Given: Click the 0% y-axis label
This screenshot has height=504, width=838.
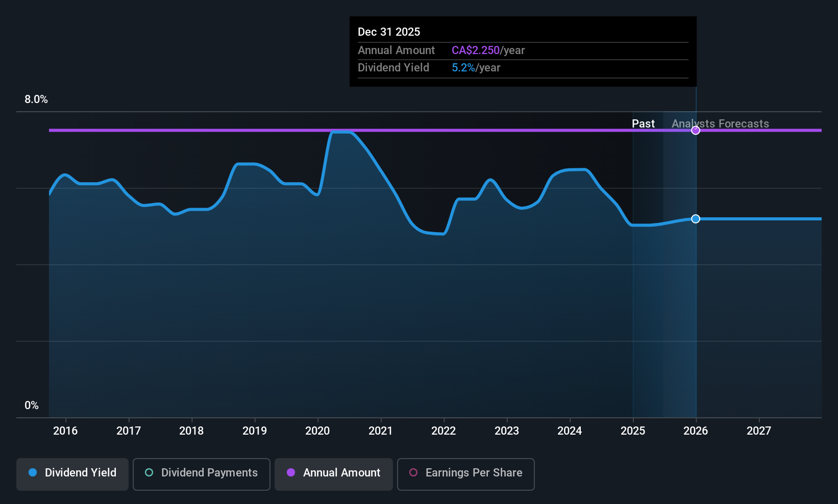Looking at the screenshot, I should point(32,406).
